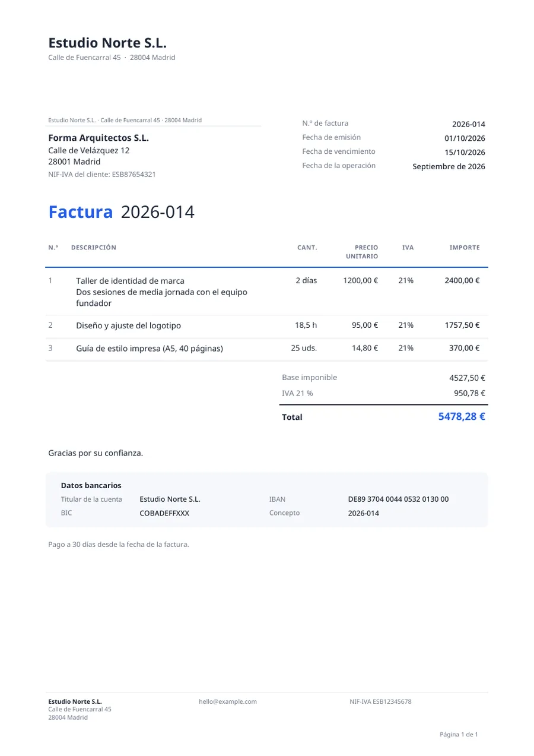Click the blue 'Factura' title word
534x756 pixels.
click(x=80, y=212)
